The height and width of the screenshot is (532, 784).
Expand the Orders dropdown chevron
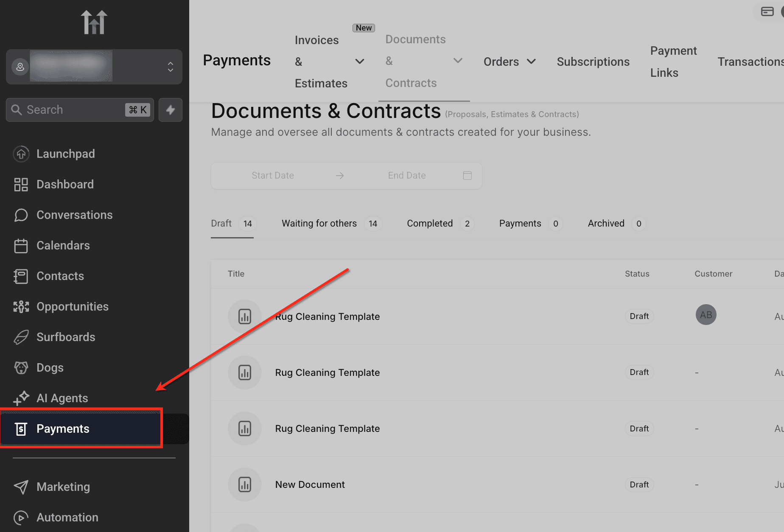[x=531, y=62]
